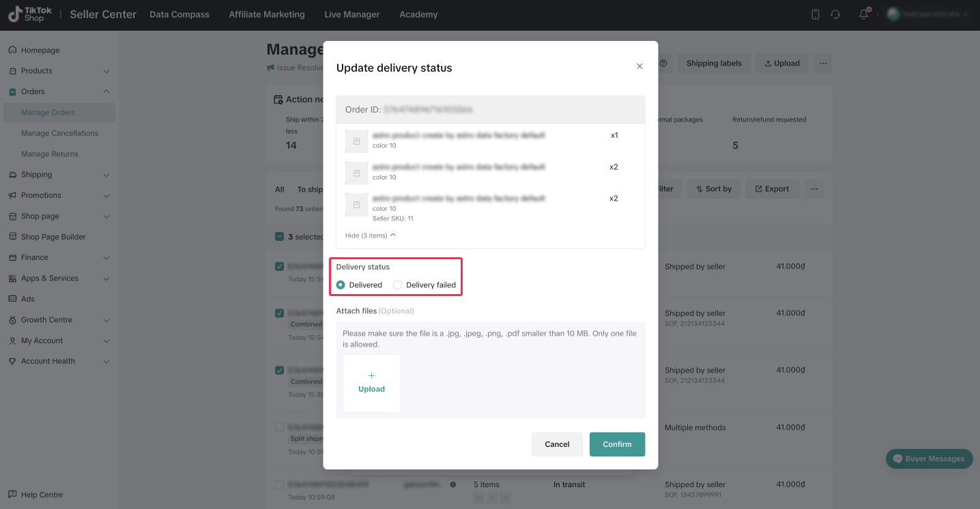980x509 pixels.
Task: Click the Homepage icon in sidebar
Action: pos(12,50)
